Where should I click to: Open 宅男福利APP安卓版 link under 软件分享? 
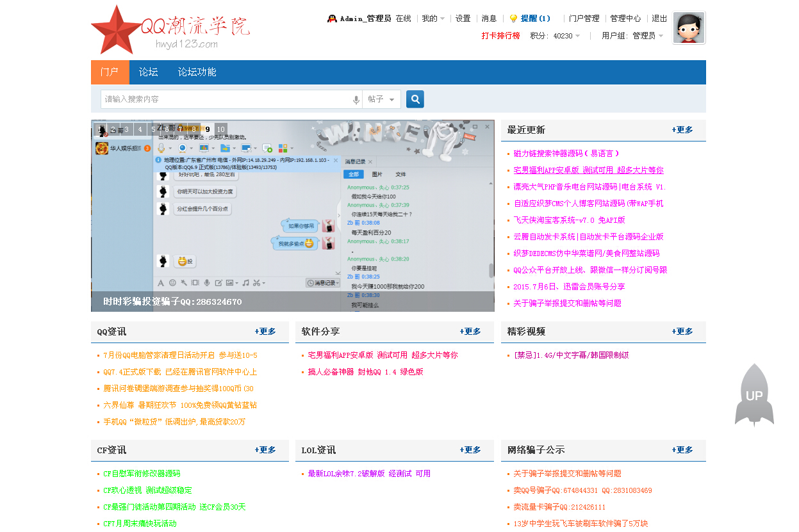point(383,355)
